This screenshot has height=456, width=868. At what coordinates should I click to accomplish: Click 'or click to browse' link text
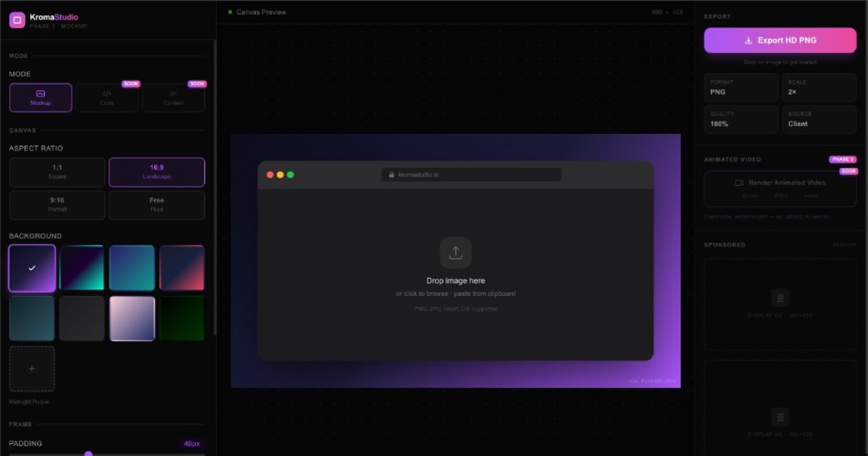pyautogui.click(x=422, y=294)
